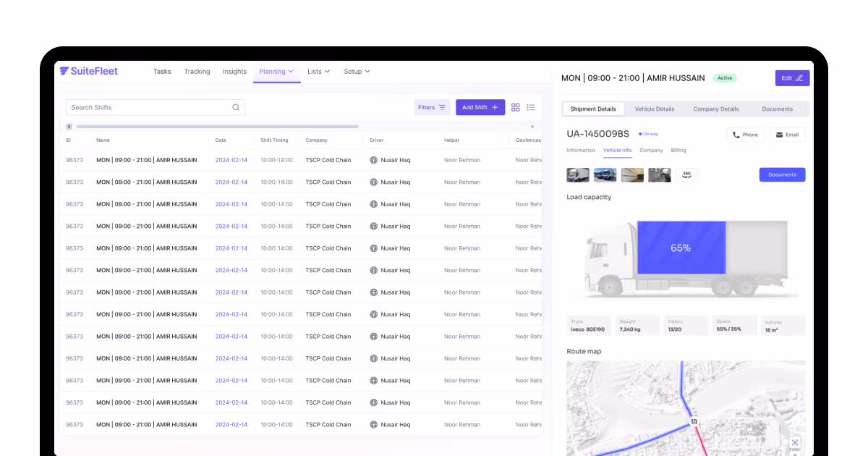
Task: Click the Helper column header
Action: (x=451, y=140)
